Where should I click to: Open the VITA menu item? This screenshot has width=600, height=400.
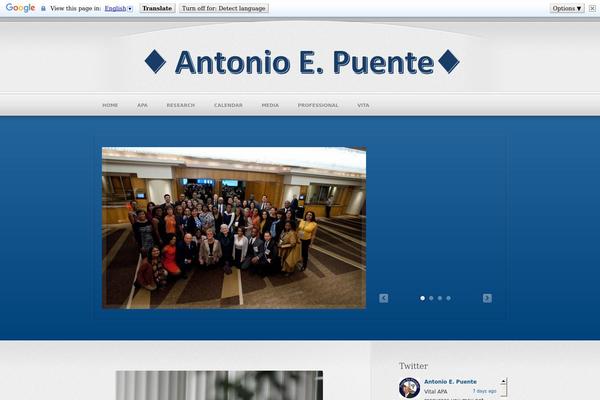point(363,105)
